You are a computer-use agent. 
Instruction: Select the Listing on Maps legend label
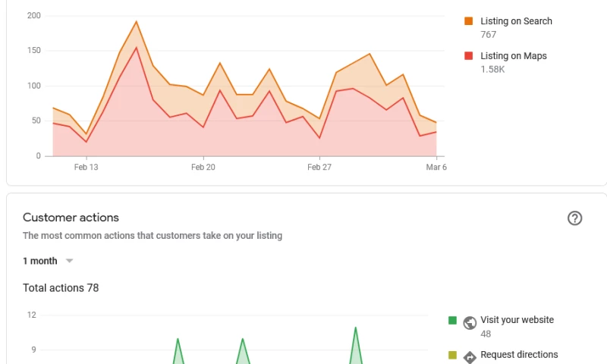tap(513, 56)
